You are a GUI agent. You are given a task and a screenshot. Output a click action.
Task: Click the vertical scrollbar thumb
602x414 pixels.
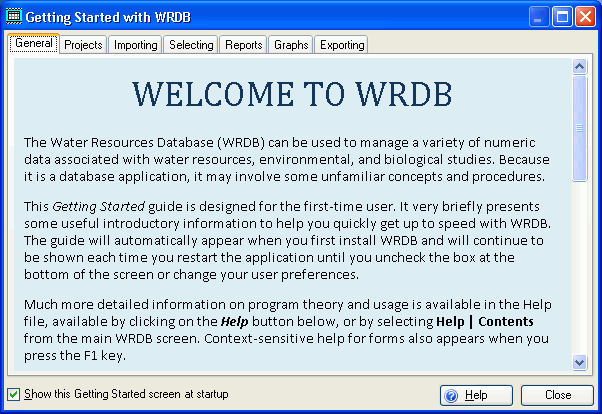point(579,128)
